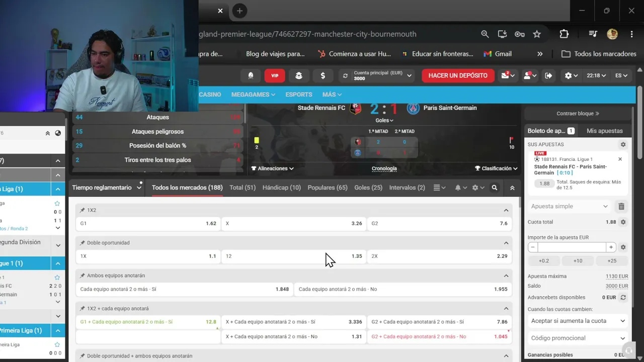
Task: Collapse the 1X2 market group
Action: point(506,210)
